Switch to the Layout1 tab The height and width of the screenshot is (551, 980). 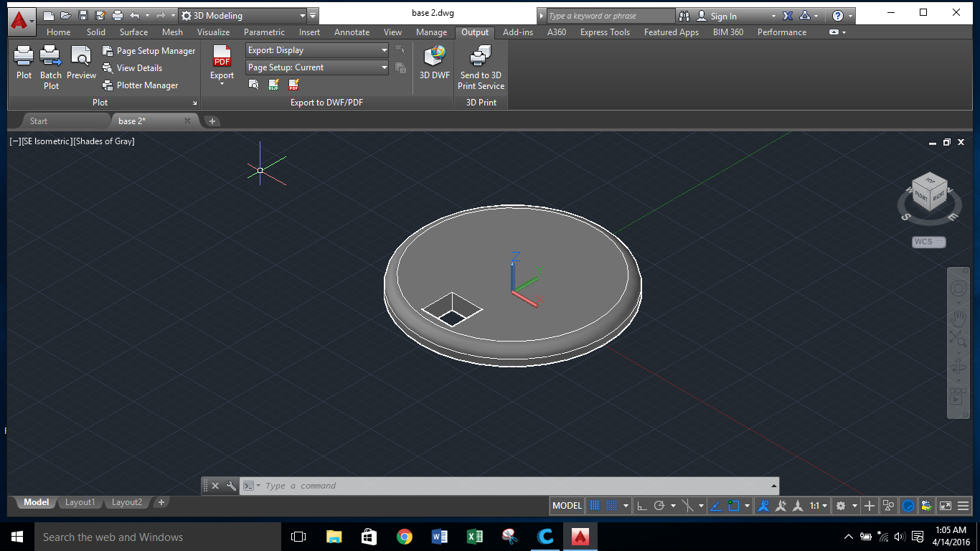tap(80, 502)
